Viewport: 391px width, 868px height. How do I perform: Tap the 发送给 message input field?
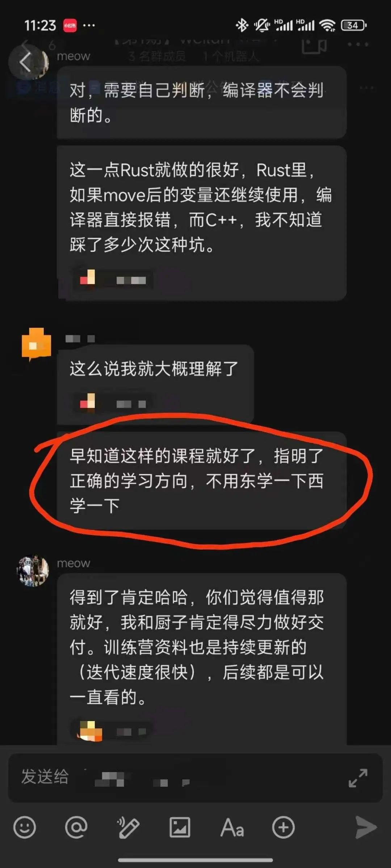[195, 778]
